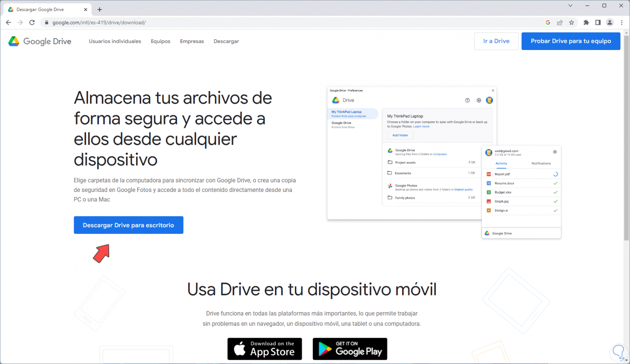Bookmark this page with the star icon

572,23
